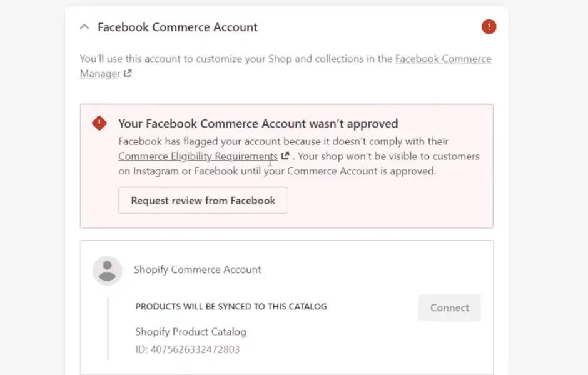The height and width of the screenshot is (375, 588).
Task: Click the warning indicator in the pink banner
Action: click(x=99, y=123)
